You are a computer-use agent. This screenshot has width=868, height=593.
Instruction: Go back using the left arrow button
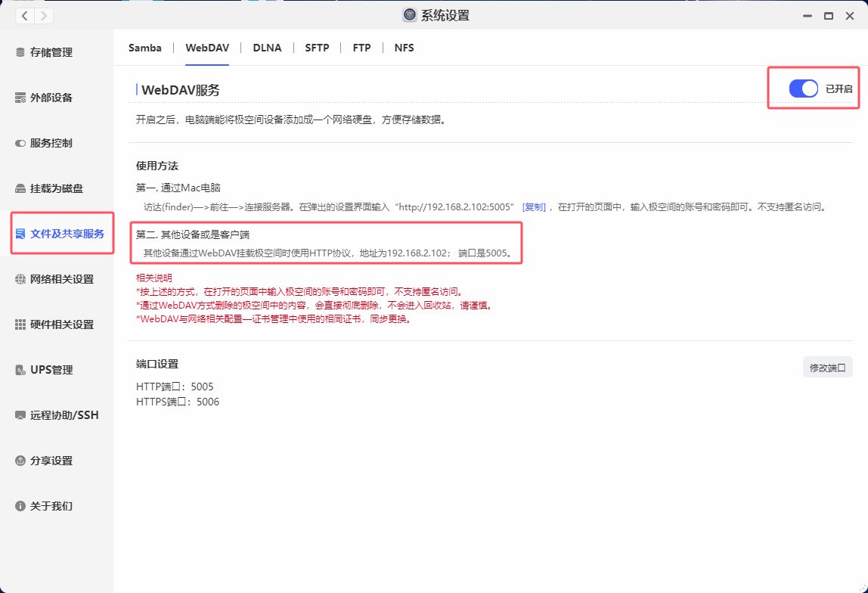click(25, 15)
